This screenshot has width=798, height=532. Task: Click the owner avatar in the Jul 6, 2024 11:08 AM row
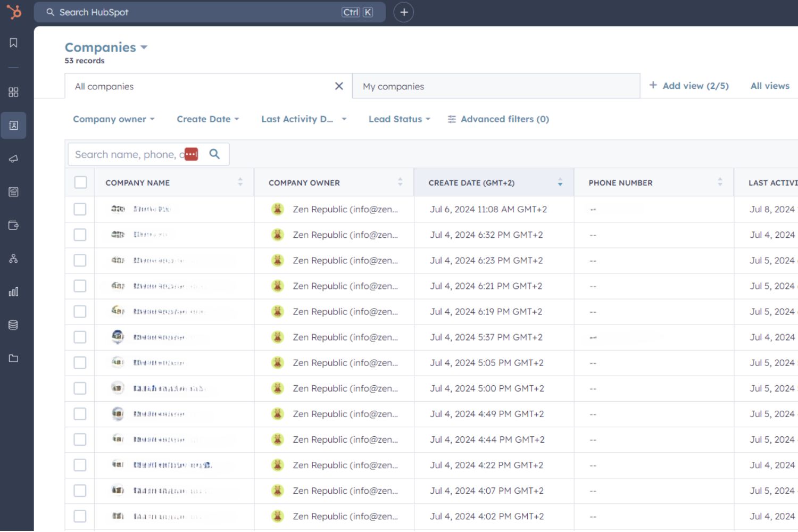(278, 209)
